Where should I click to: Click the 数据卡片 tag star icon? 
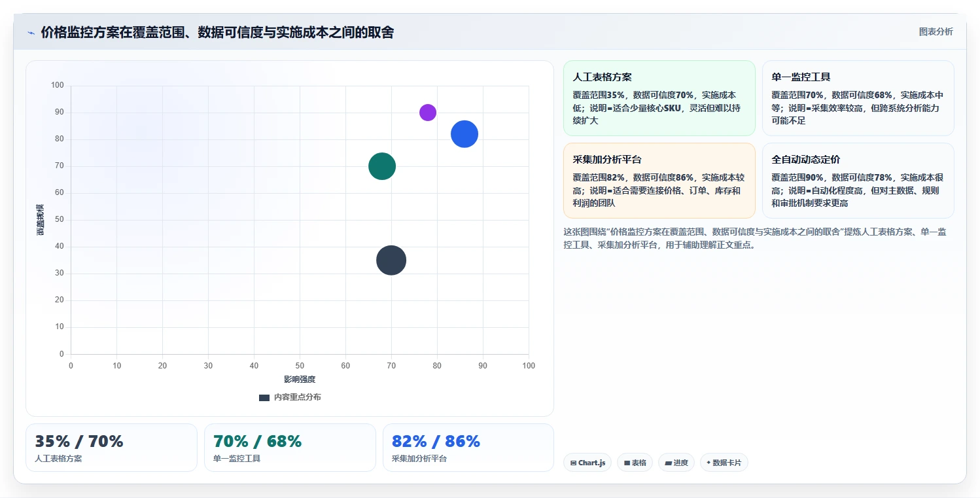pyautogui.click(x=709, y=463)
